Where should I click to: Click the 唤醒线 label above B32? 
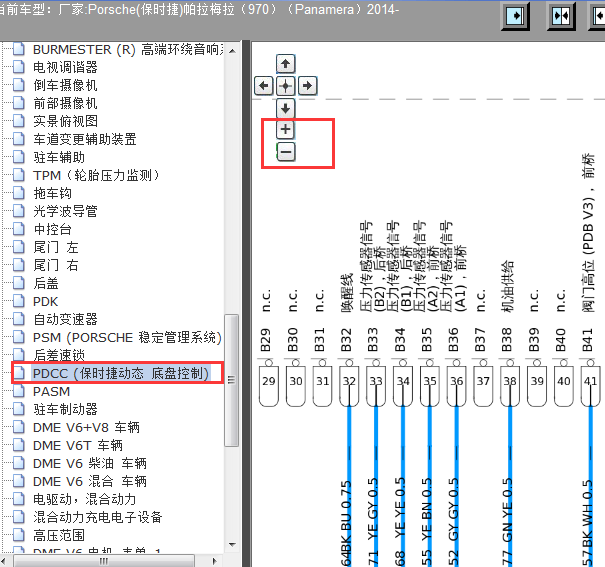(347, 292)
